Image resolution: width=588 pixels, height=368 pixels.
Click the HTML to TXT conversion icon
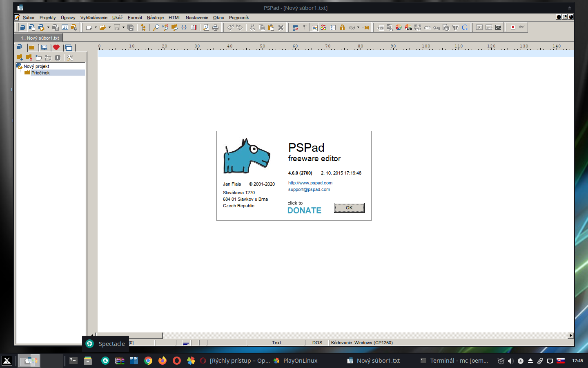(x=418, y=27)
